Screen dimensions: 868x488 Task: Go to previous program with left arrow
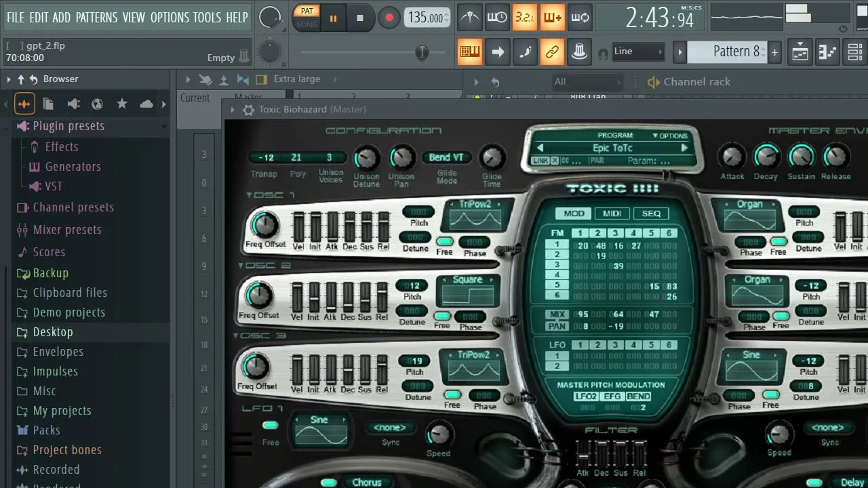tap(540, 148)
